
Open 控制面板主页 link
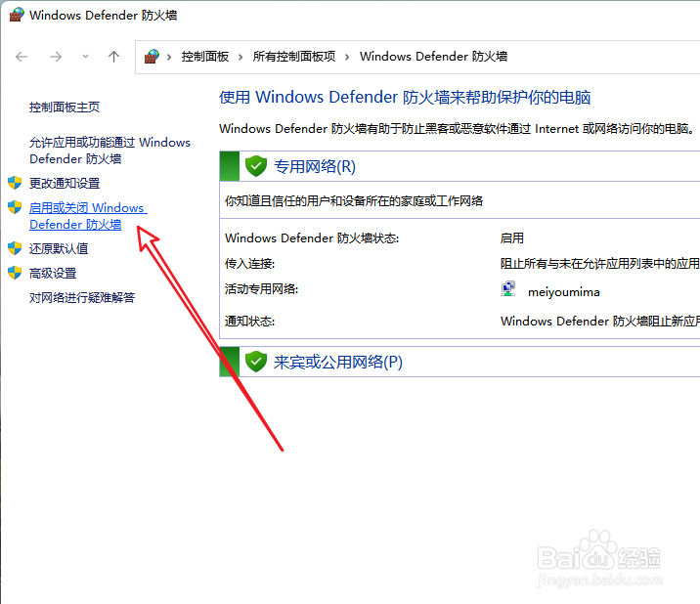point(65,108)
